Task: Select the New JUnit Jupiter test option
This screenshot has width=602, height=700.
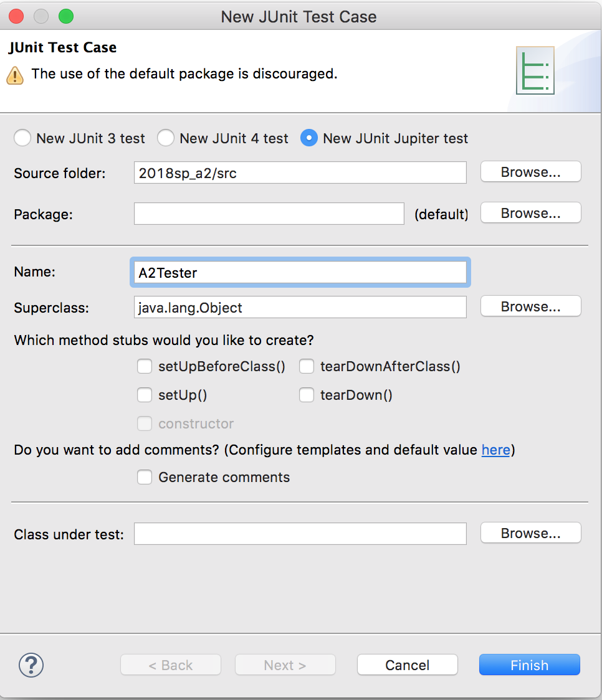Action: tap(309, 138)
